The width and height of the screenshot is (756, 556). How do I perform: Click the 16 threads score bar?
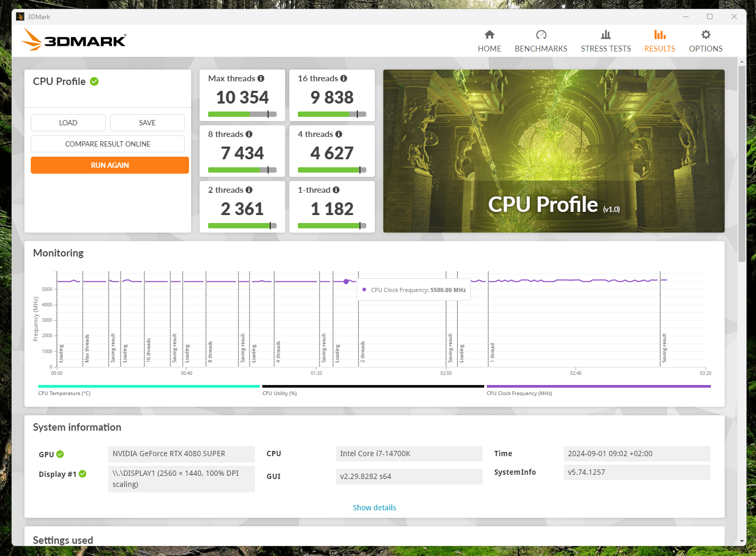pyautogui.click(x=332, y=114)
